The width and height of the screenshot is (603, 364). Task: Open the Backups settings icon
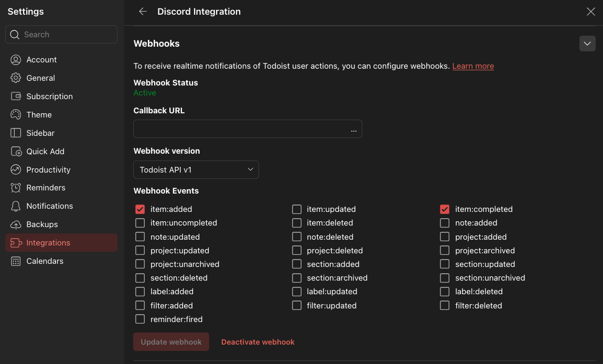(x=16, y=224)
